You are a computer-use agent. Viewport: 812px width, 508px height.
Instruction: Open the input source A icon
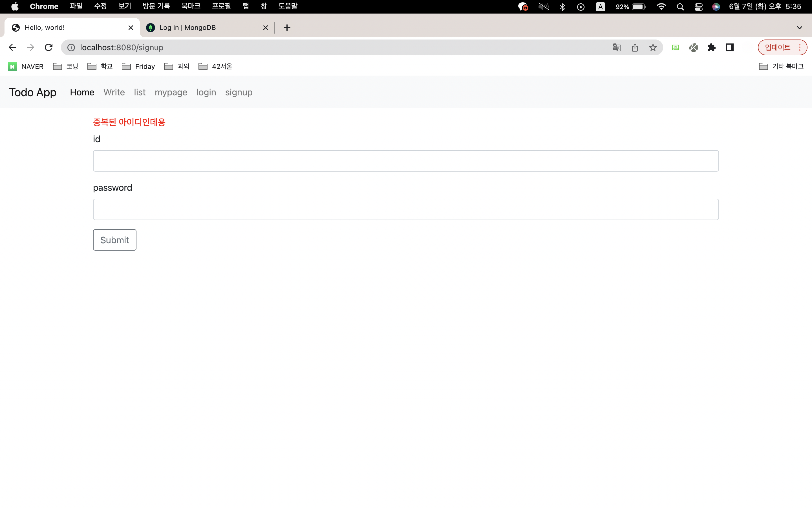pos(600,7)
